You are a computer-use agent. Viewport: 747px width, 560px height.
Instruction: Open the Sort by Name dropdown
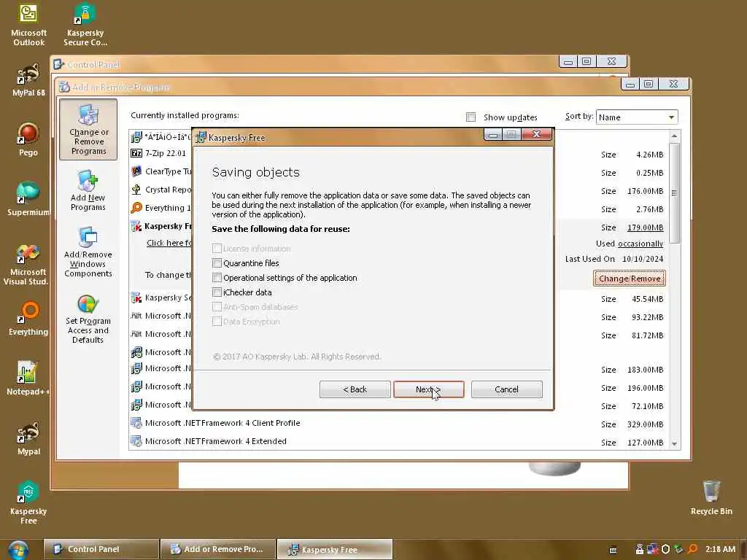(x=636, y=117)
